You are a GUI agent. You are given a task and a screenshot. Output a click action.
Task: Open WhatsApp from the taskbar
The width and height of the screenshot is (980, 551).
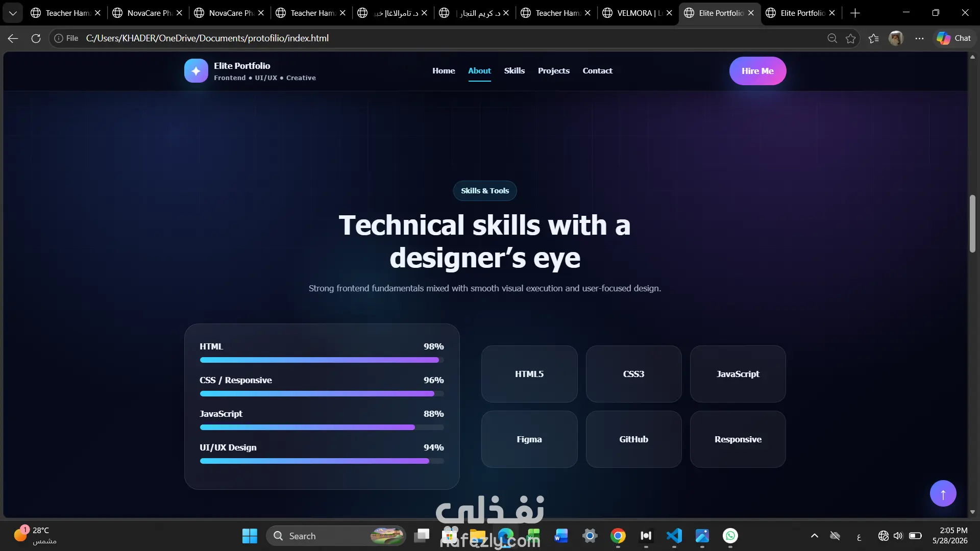tap(730, 536)
